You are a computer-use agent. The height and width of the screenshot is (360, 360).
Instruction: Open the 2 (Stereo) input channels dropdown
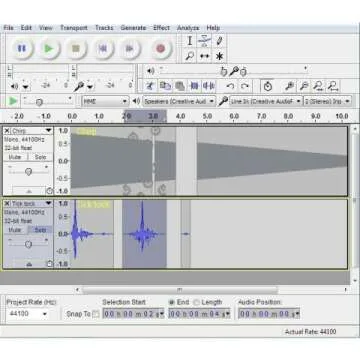[x=328, y=101]
